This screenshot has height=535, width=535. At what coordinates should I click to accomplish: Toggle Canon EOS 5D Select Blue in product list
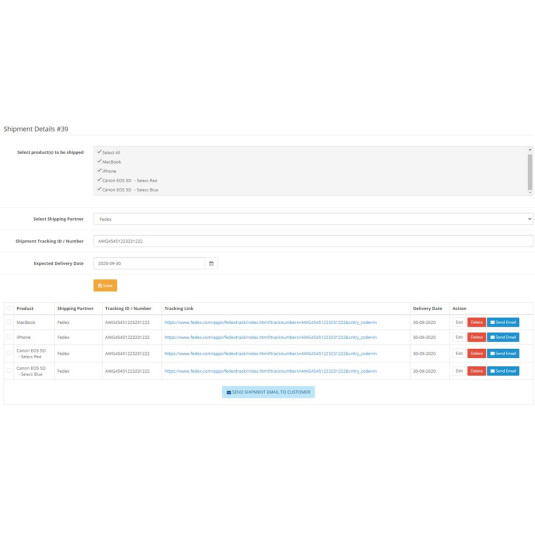128,189
